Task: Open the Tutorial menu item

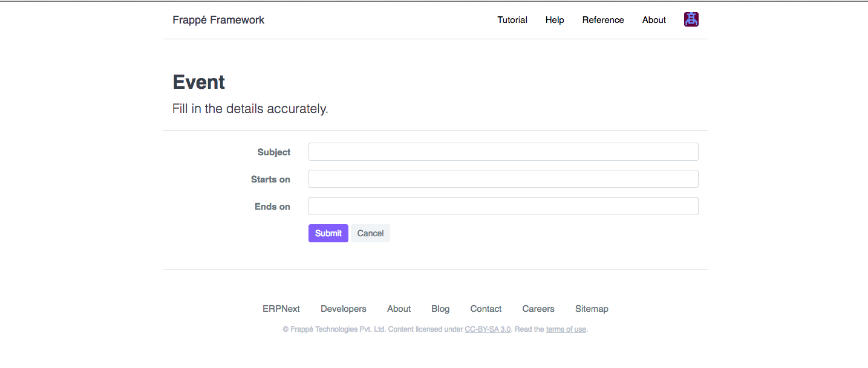Action: point(512,20)
